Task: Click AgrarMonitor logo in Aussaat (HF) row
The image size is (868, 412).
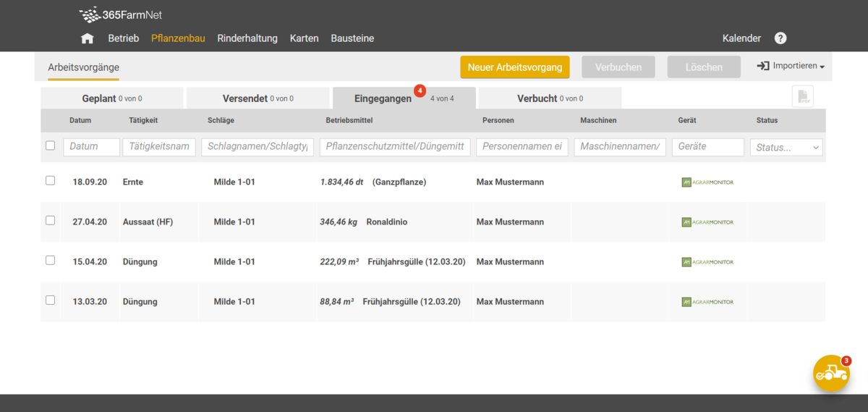Action: [x=707, y=222]
